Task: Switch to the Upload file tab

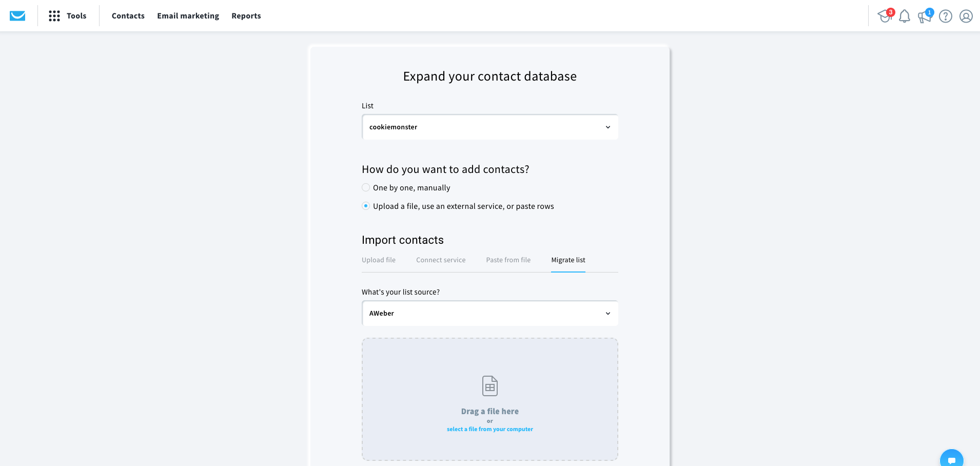Action: coord(379,260)
